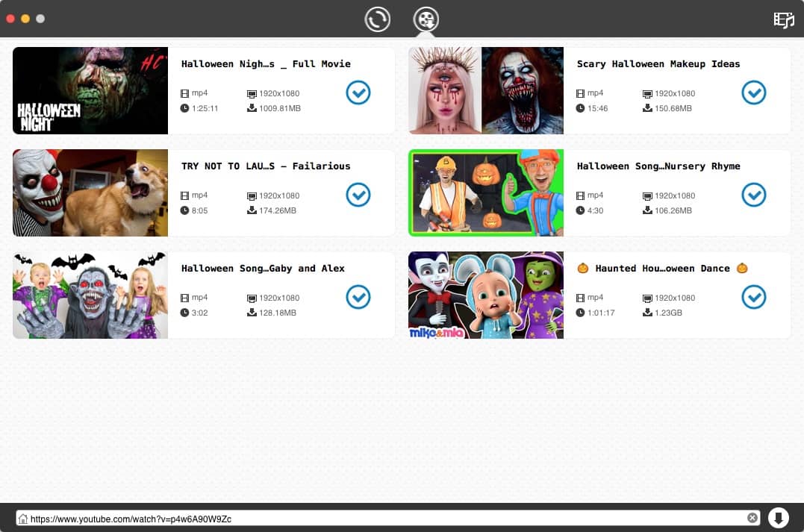Open the media library icon in the top right
Screen dimensions: 804x532
[784, 20]
